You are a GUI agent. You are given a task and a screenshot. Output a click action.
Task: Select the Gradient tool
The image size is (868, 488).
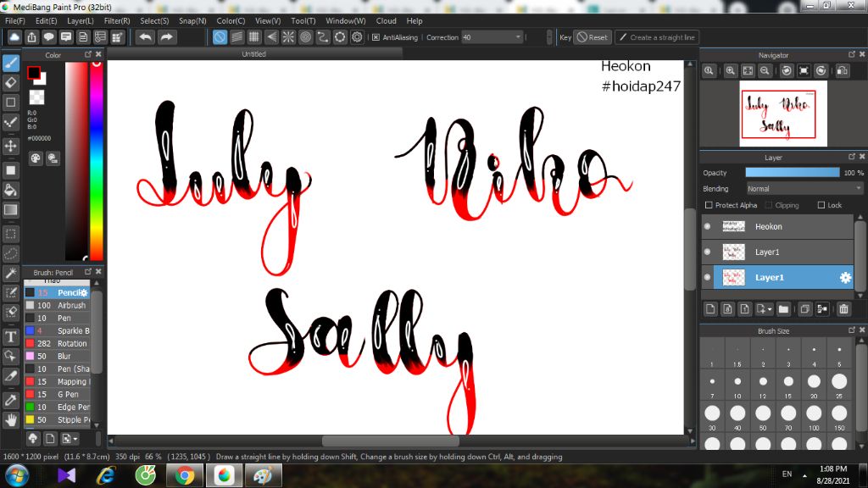[x=10, y=210]
